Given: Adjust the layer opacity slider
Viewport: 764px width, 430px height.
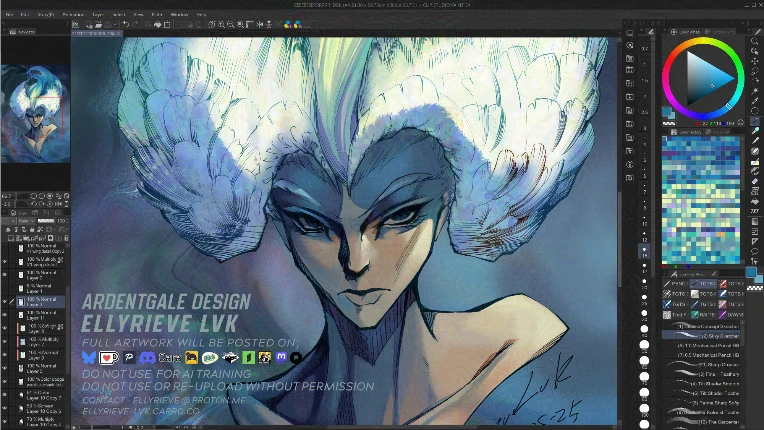Looking at the screenshot, I should (x=46, y=221).
